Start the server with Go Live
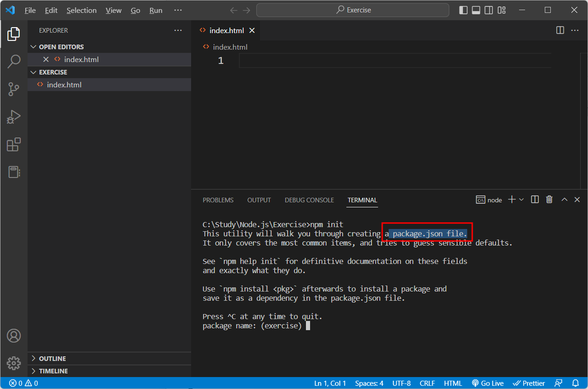588x389 pixels. pyautogui.click(x=487, y=383)
